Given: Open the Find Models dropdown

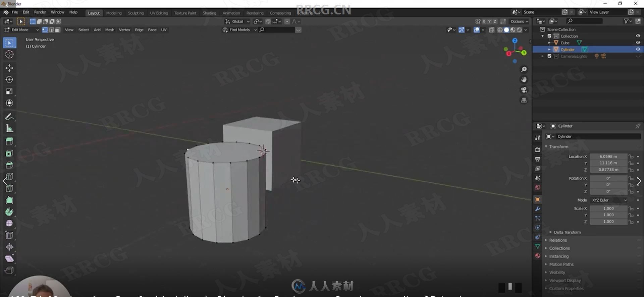Looking at the screenshot, I should click(240, 30).
